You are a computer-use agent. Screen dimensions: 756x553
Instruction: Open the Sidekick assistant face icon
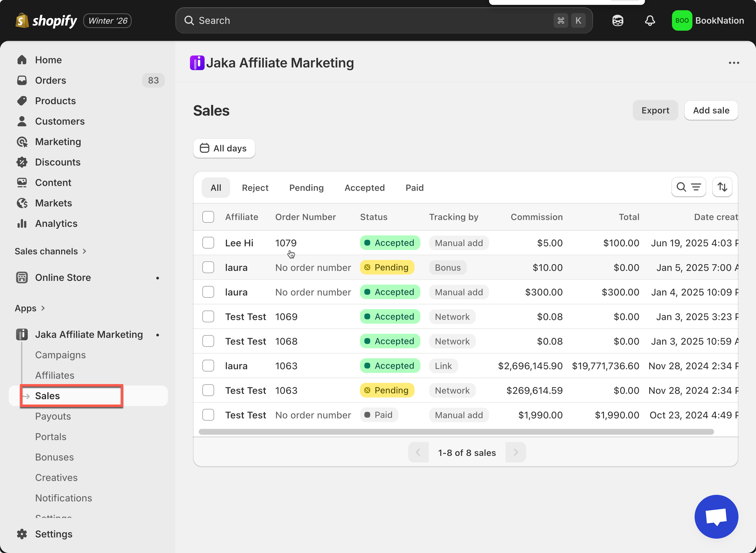click(x=618, y=21)
